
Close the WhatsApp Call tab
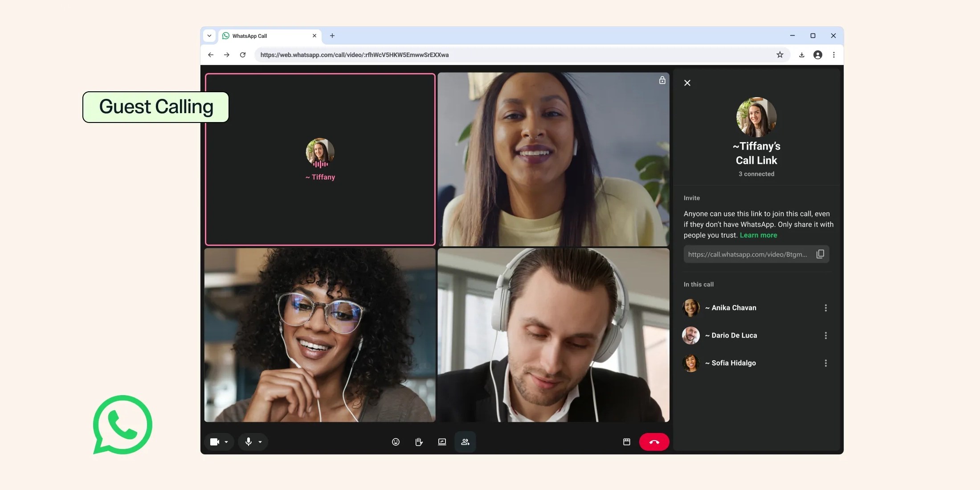(x=314, y=36)
